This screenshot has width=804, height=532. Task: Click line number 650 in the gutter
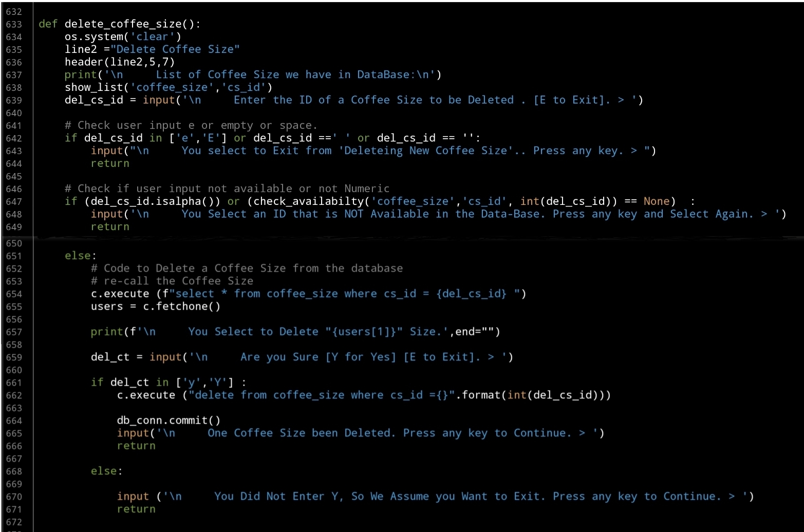pyautogui.click(x=14, y=243)
